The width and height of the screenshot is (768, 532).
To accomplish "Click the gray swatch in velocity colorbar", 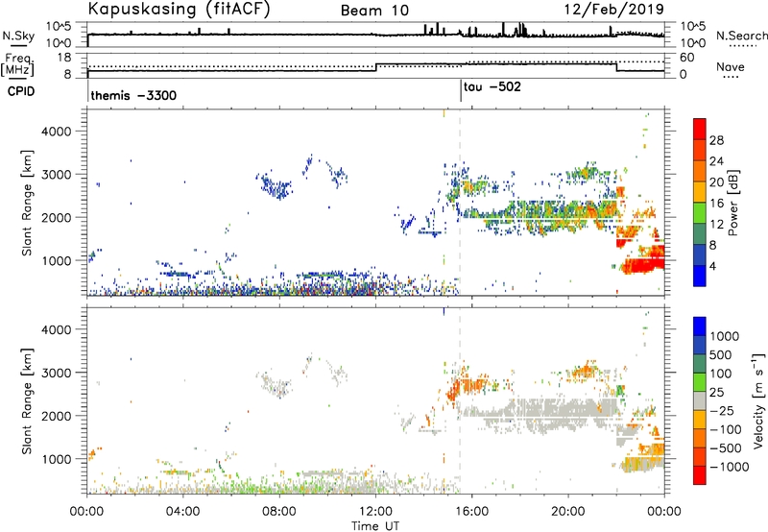I will pos(700,400).
